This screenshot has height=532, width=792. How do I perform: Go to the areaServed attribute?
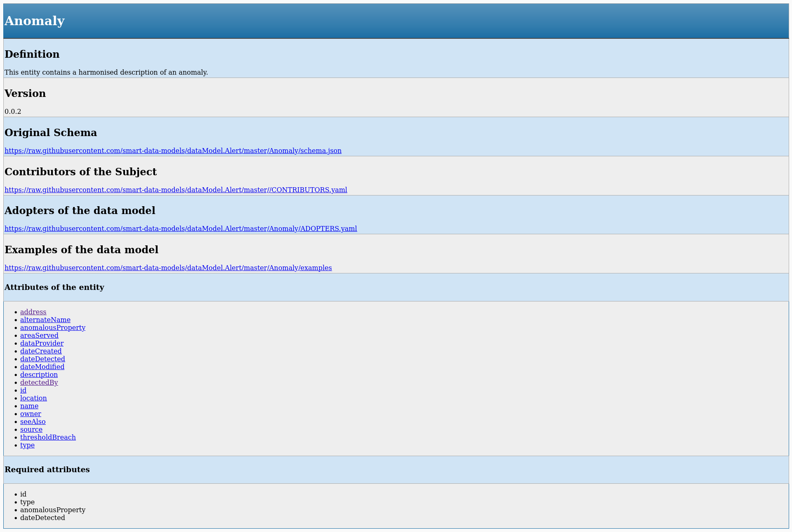pos(39,335)
